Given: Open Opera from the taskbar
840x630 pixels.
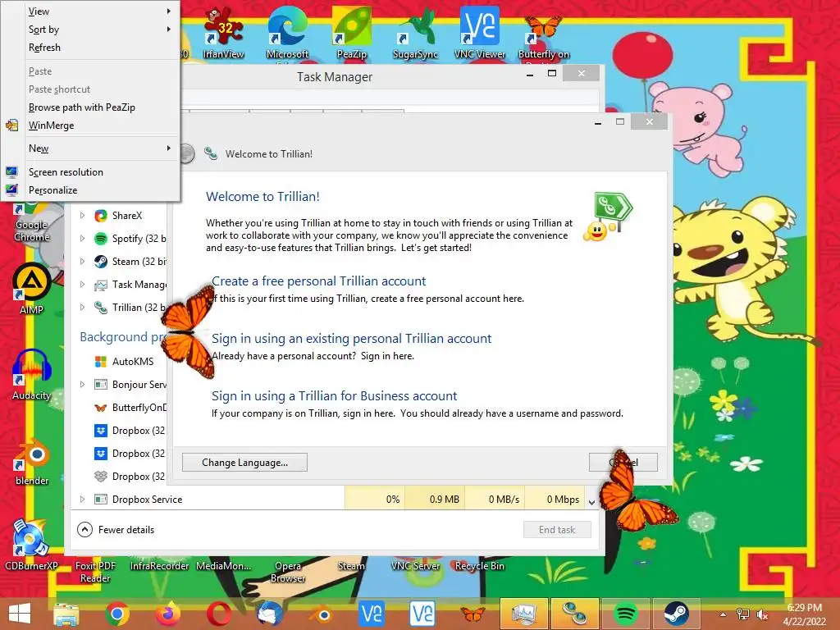Looking at the screenshot, I should [219, 614].
